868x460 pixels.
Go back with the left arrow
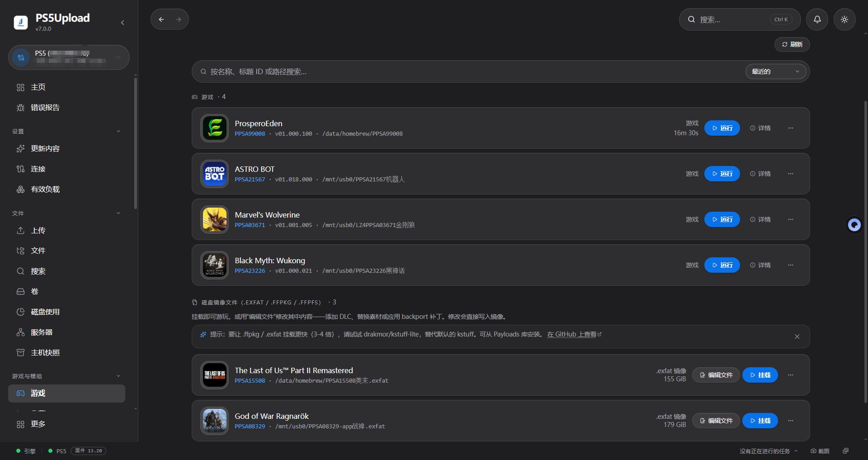tap(161, 19)
